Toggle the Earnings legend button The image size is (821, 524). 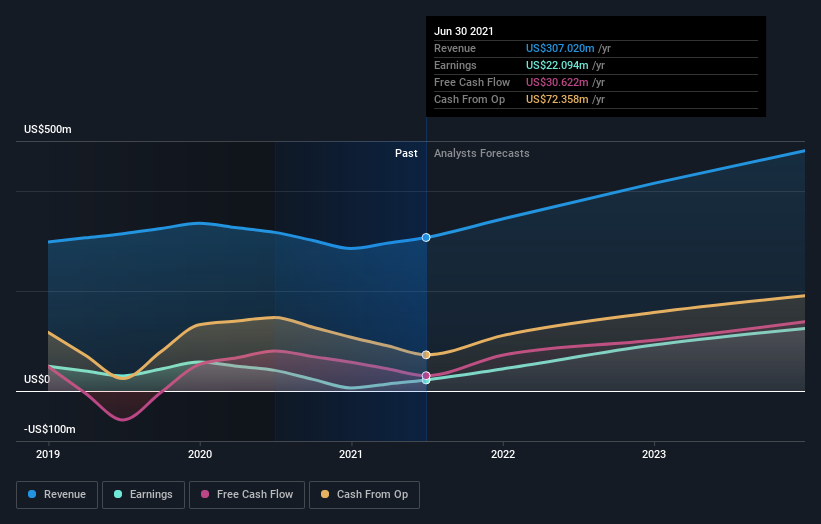[143, 495]
